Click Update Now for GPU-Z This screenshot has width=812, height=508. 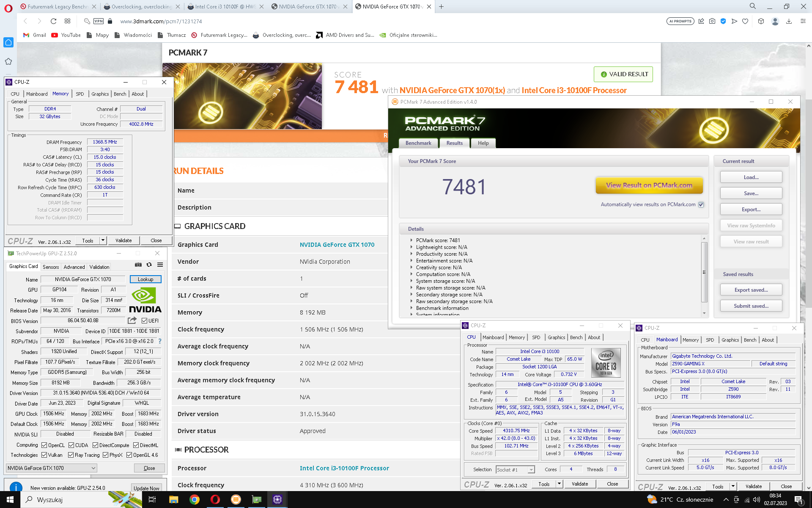tap(146, 488)
